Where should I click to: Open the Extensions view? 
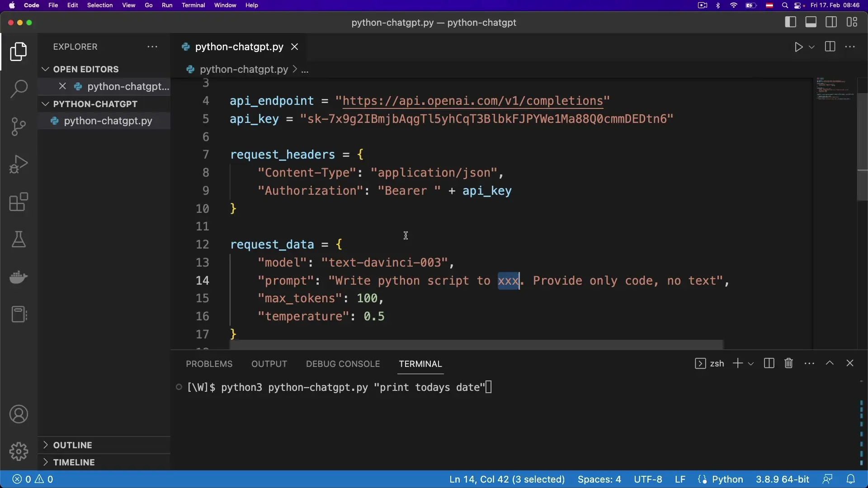[19, 202]
